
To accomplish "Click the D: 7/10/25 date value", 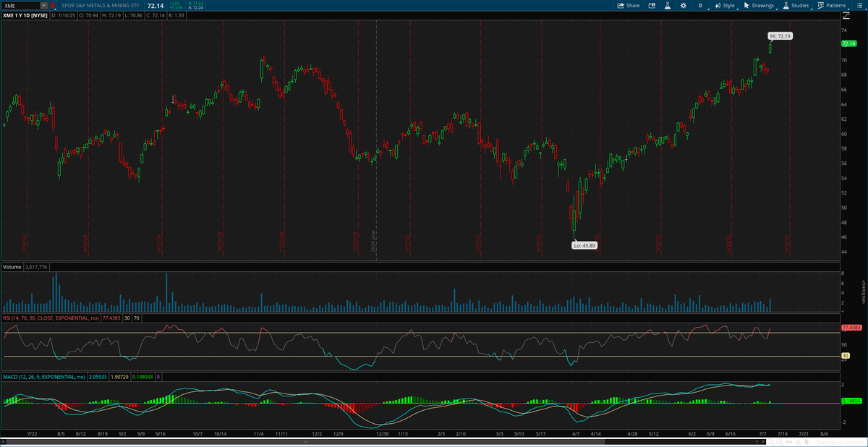I will pyautogui.click(x=64, y=14).
